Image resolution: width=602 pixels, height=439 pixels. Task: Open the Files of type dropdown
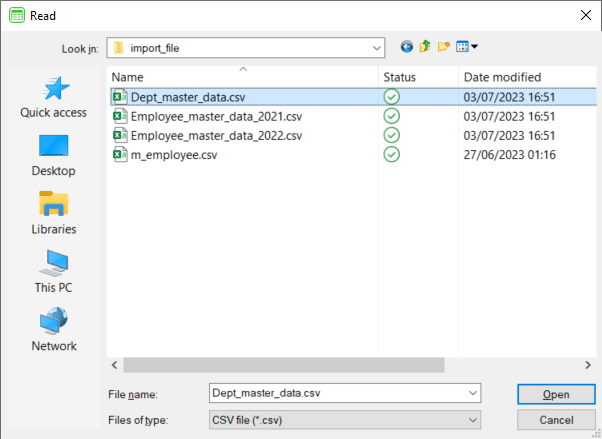click(472, 420)
